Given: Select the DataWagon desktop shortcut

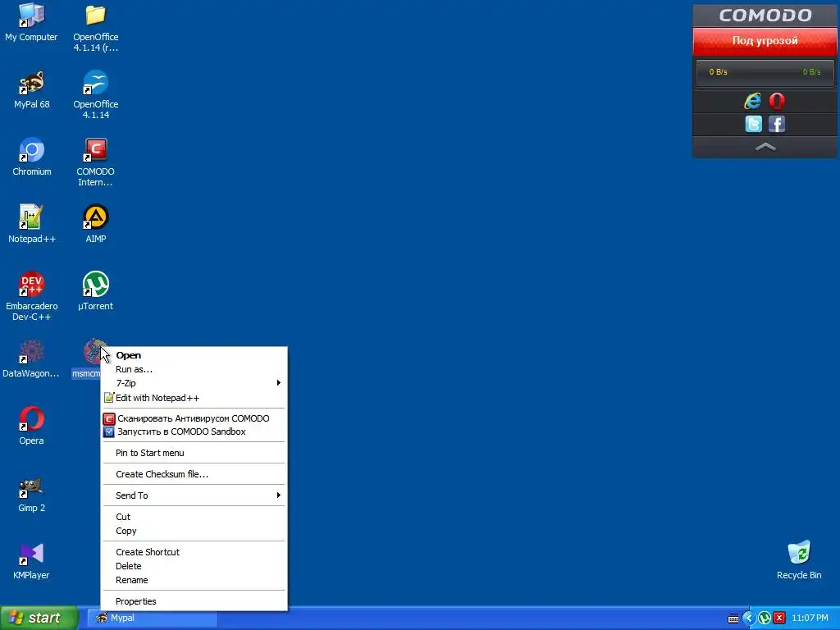Looking at the screenshot, I should pos(31,359).
